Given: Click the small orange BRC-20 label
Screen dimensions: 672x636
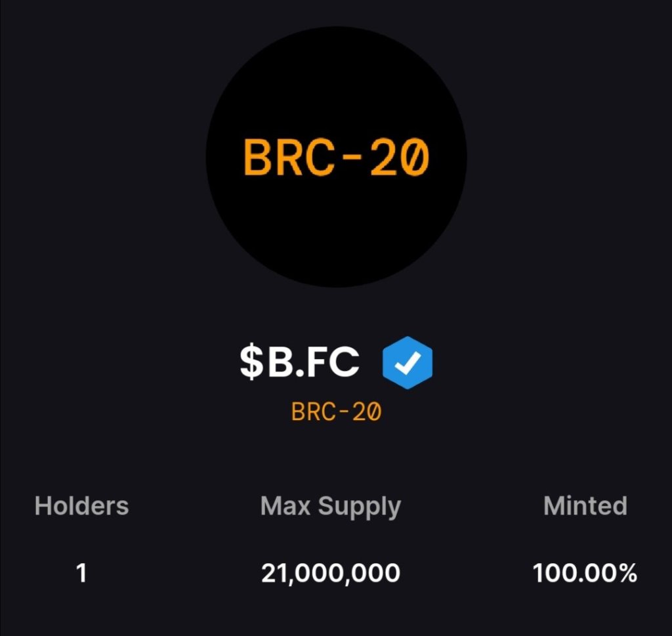Looking at the screenshot, I should point(336,412).
